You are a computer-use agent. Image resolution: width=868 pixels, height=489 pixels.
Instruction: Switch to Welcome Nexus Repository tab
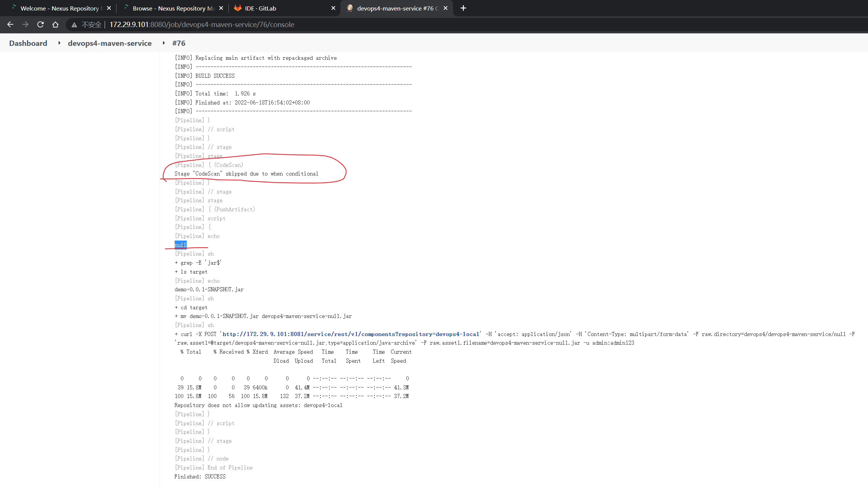[58, 8]
